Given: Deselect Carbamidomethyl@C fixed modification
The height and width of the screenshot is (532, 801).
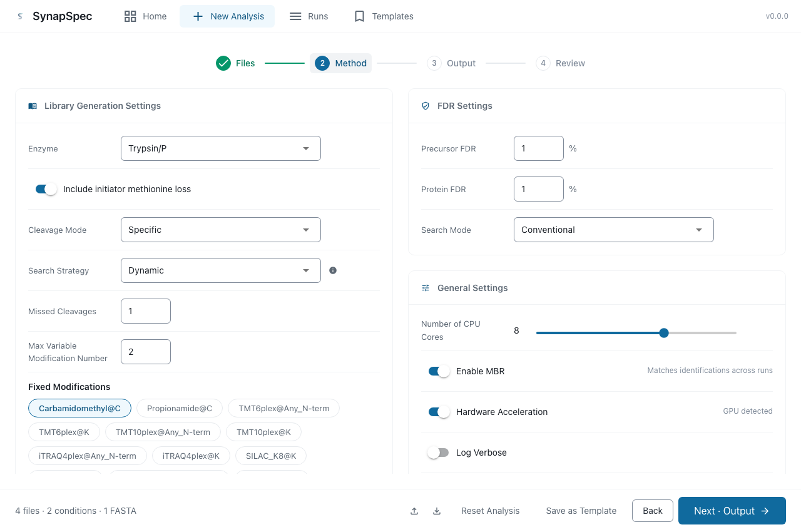Looking at the screenshot, I should pyautogui.click(x=79, y=408).
